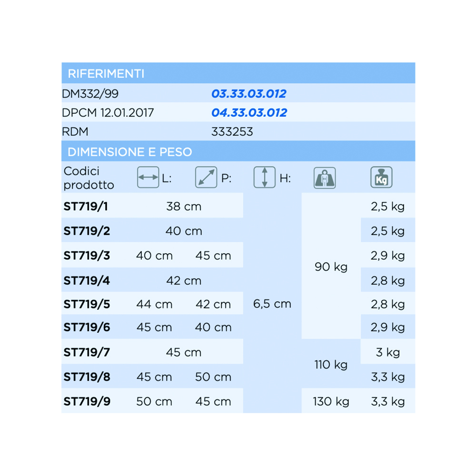Select product code ST719/1
This screenshot has height=476, width=476.
pos(86,207)
